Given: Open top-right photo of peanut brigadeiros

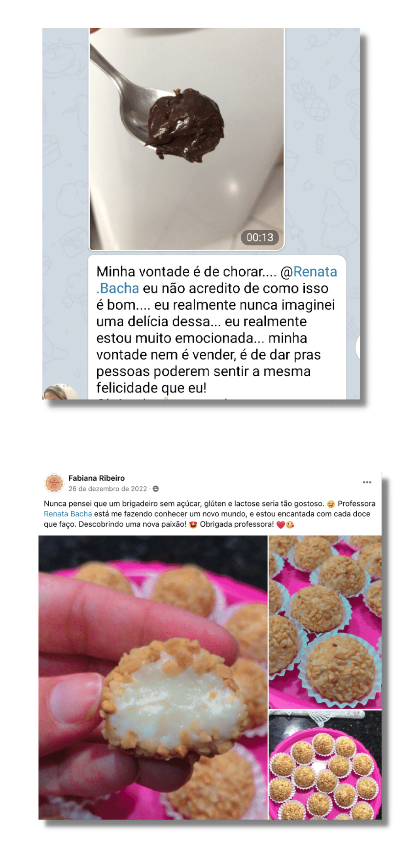Looking at the screenshot, I should coord(325,622).
